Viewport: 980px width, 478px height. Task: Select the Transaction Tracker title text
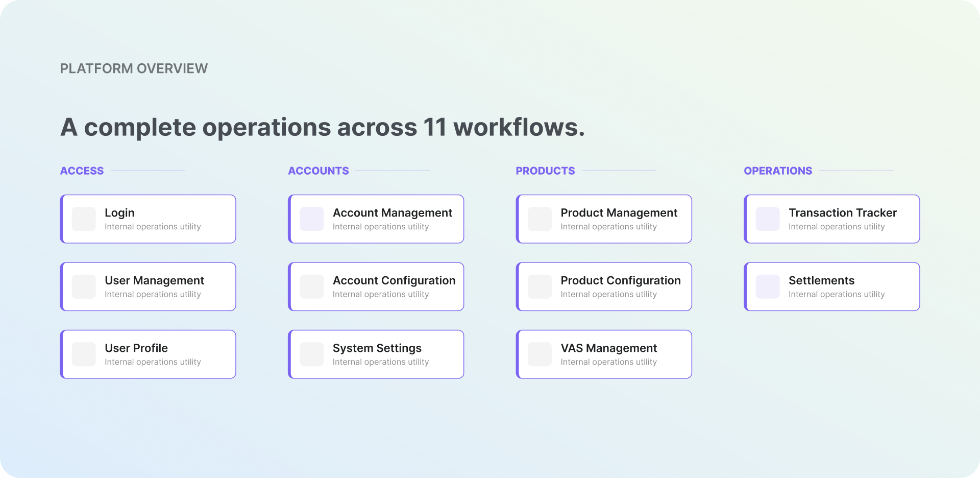[843, 213]
